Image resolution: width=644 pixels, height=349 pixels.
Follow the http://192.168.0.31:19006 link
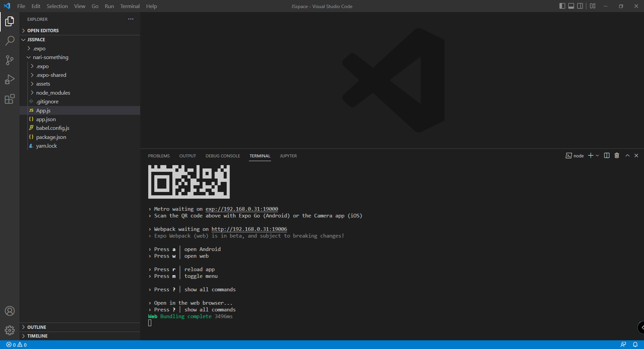[x=249, y=229]
